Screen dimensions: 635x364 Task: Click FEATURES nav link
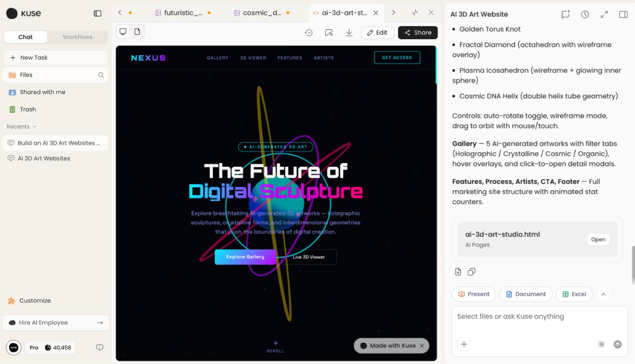[x=290, y=58]
